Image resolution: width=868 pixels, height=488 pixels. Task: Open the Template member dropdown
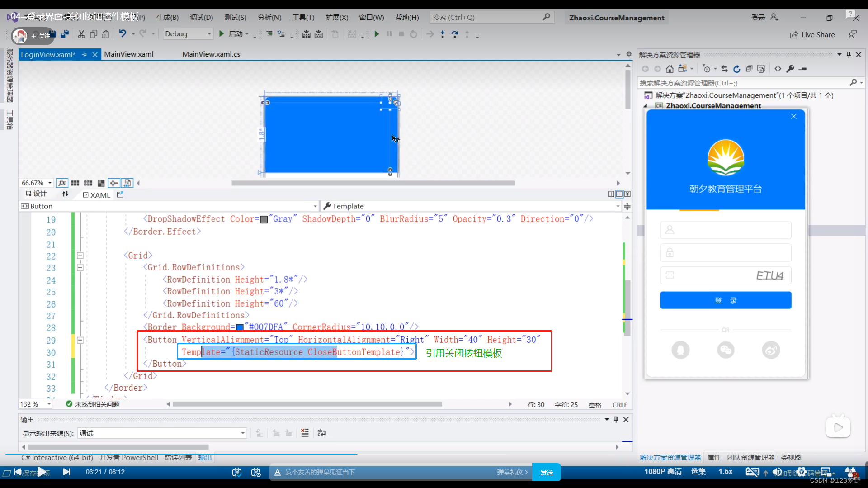(618, 206)
